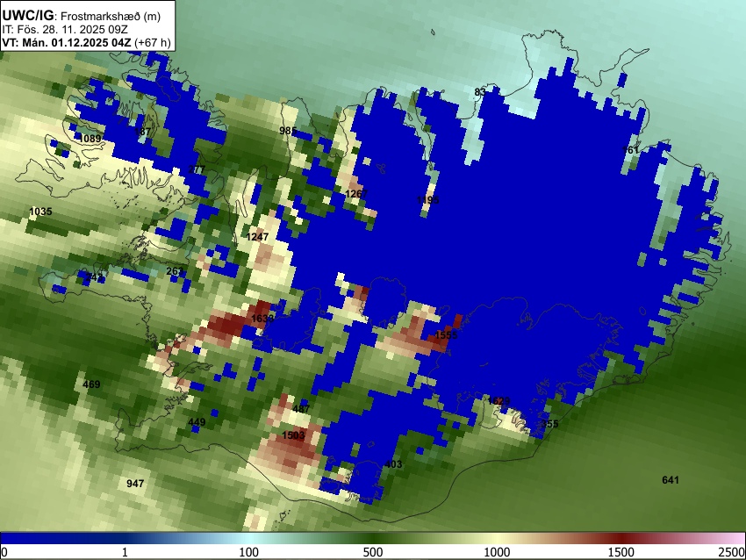Click the map value 449
The height and width of the screenshot is (560, 746).
click(197, 422)
